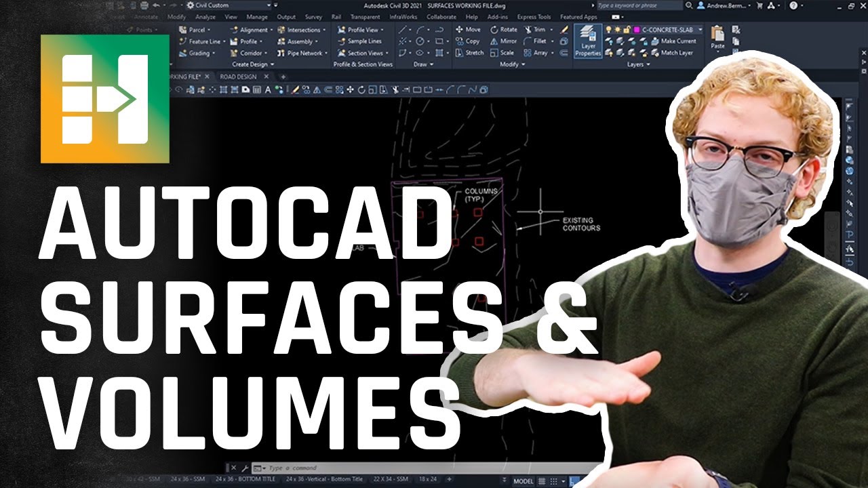Viewport: 868px width, 488px height.
Task: Toggle current layer on/off lightbulb
Action: tap(609, 30)
